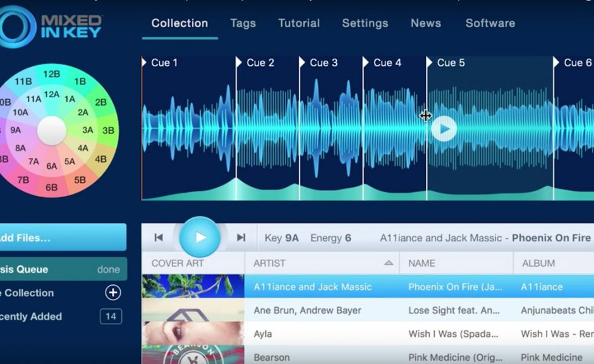Click the plus icon beside Collection

[x=112, y=293]
